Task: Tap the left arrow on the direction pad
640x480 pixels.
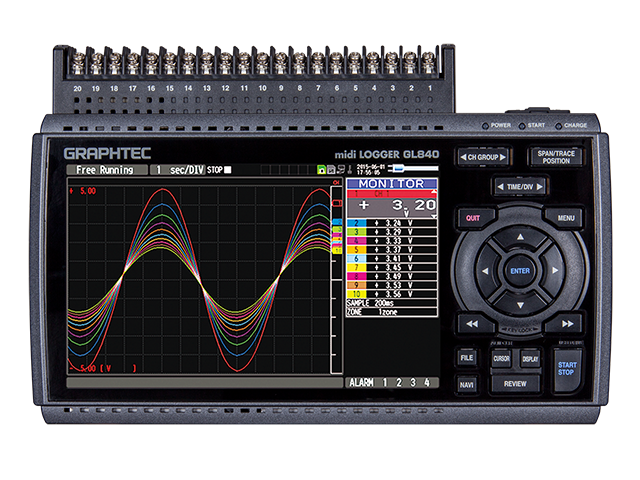Action: 485,271
